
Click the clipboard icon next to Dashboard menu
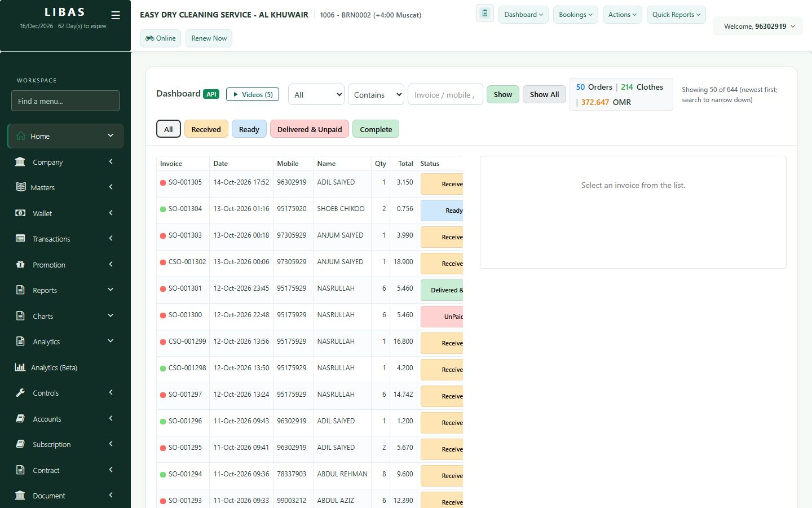pos(485,14)
